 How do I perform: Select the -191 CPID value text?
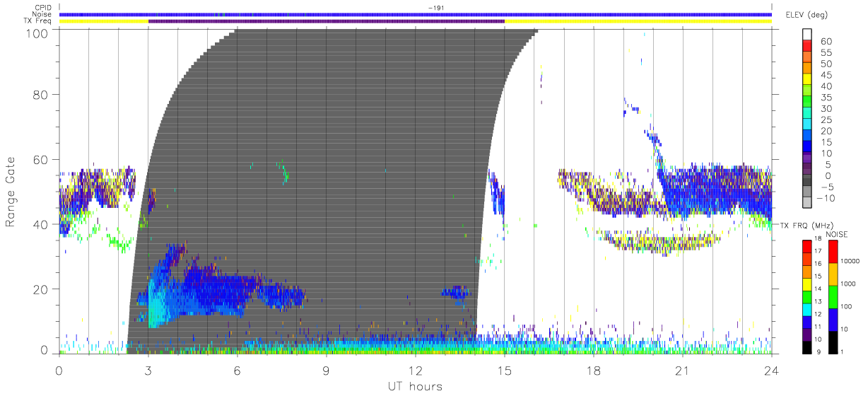435,8
